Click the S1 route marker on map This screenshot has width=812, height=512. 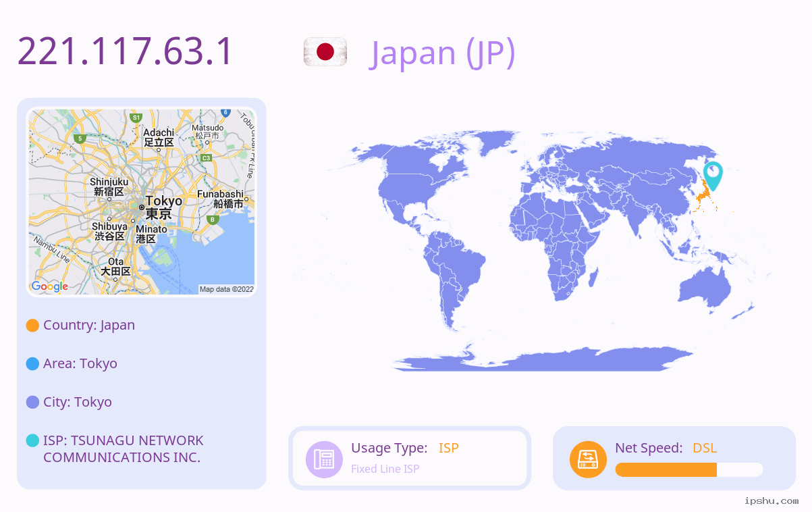point(136,118)
